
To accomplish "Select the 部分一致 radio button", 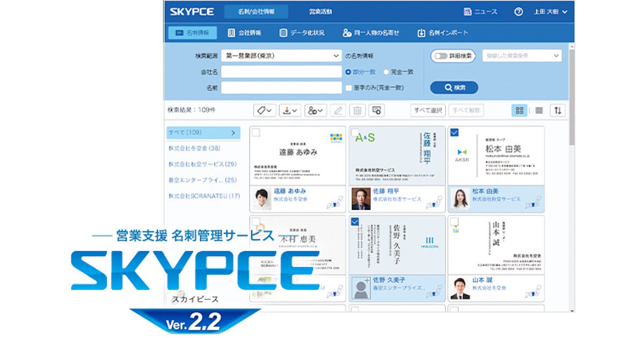I will 348,72.
